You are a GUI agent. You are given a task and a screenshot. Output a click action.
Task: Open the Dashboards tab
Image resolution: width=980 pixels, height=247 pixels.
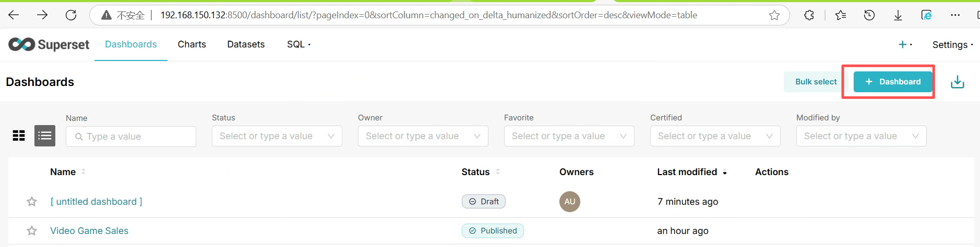pyautogui.click(x=131, y=44)
